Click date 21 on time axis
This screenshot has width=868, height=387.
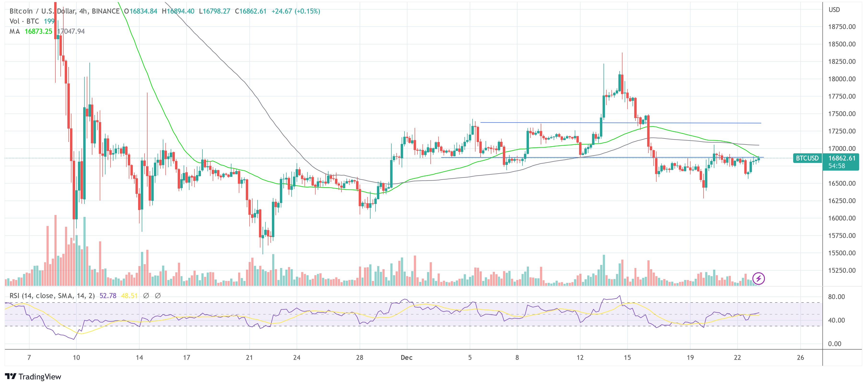click(249, 358)
